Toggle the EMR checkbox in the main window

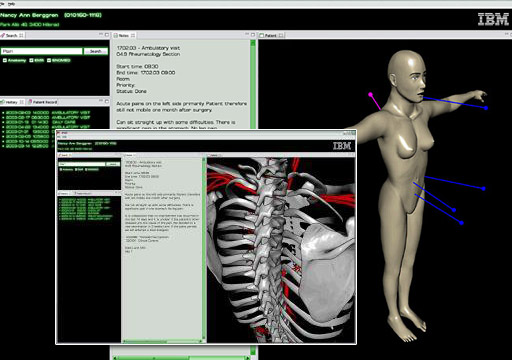pos(31,60)
